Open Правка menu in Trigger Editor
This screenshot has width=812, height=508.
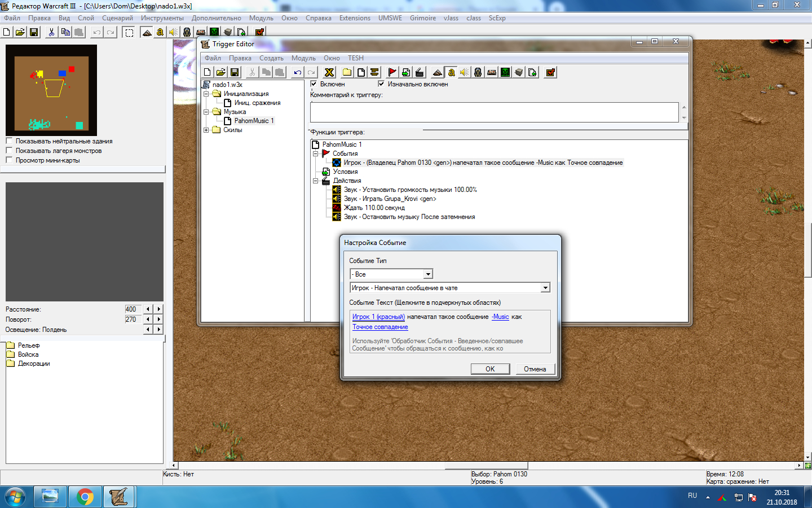coord(240,58)
